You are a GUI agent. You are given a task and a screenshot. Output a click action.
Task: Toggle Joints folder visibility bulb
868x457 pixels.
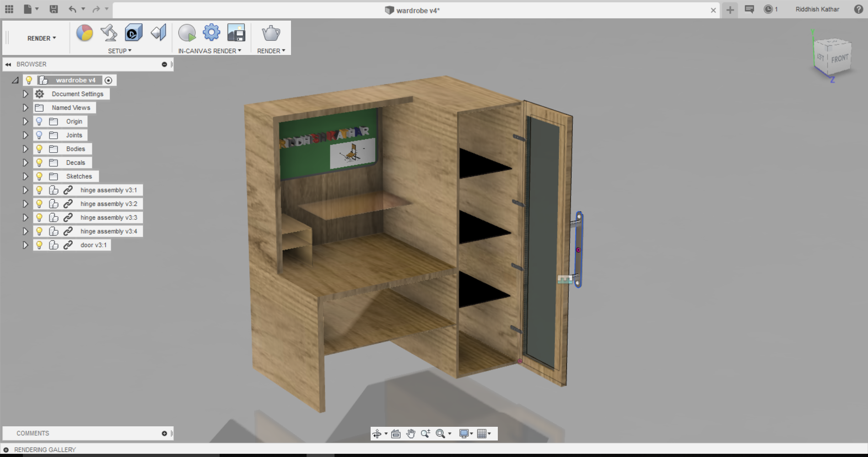39,135
